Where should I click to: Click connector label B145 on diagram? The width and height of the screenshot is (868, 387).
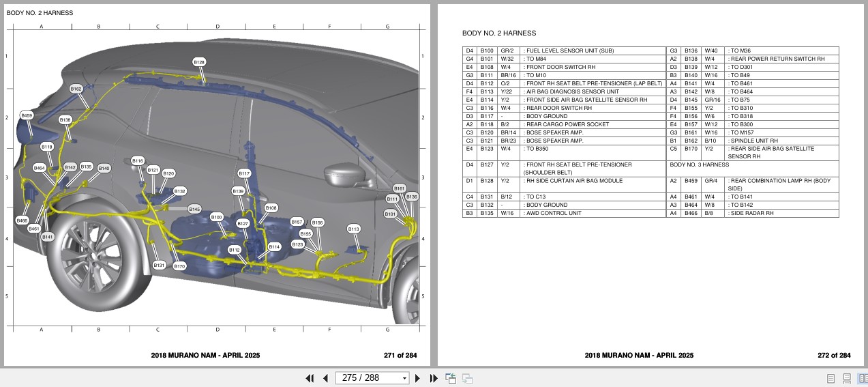[194, 209]
